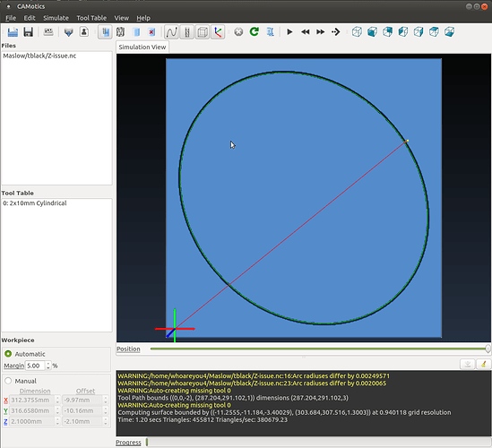Open the Tool Table menu
This screenshot has width=492, height=448.
pos(91,18)
